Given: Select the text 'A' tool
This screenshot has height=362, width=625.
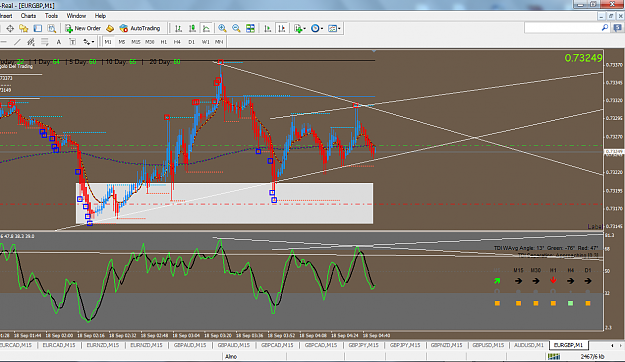Looking at the screenshot, I should [x=59, y=42].
